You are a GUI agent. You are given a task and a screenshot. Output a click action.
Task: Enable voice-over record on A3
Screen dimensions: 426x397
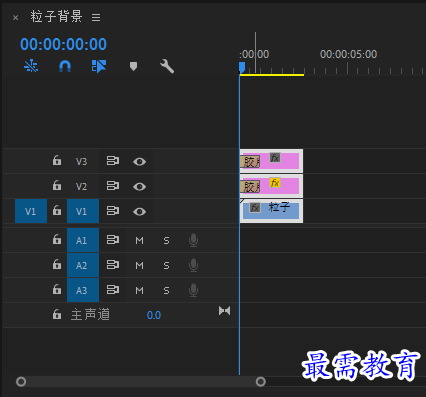(193, 290)
